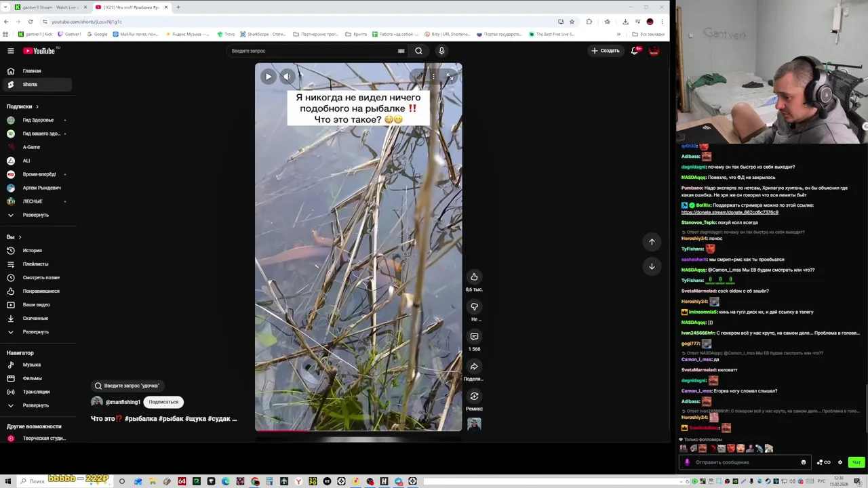Subscribe to @manfishing1 via Подписаться
The width and height of the screenshot is (868, 488).
pos(163,402)
